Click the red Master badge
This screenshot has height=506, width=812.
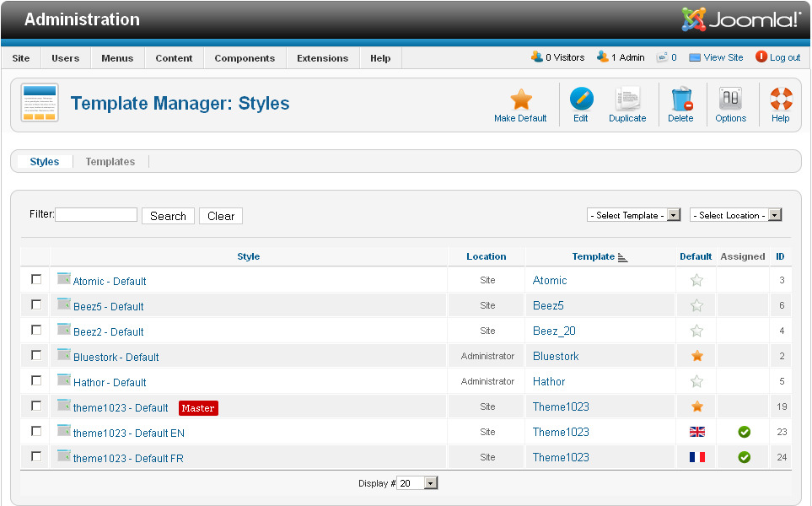coord(198,408)
